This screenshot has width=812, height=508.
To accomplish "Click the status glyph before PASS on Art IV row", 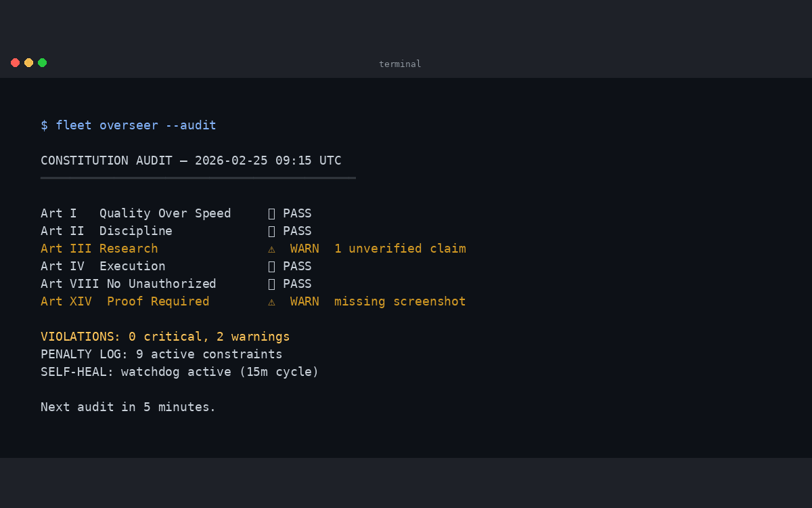I will pos(271,266).
